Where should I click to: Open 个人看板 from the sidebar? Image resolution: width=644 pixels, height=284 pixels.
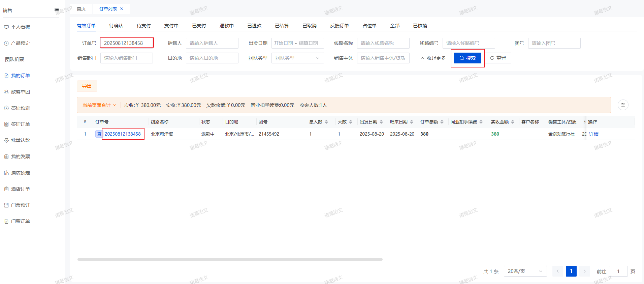tap(20, 27)
